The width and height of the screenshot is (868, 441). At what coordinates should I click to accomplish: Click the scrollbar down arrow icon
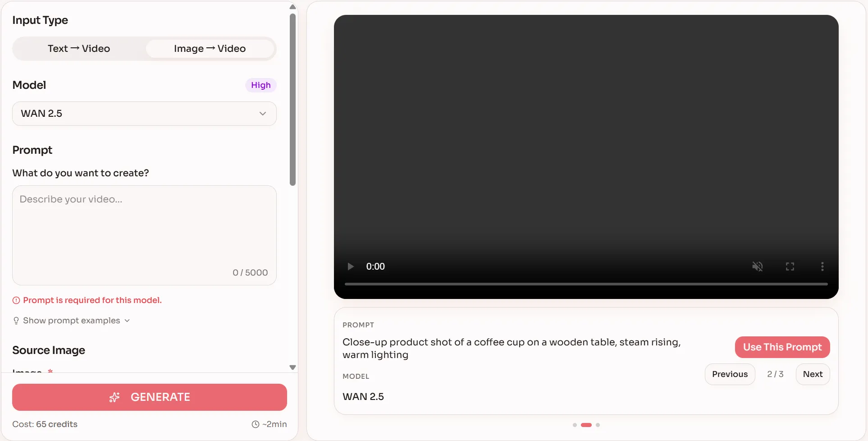292,367
